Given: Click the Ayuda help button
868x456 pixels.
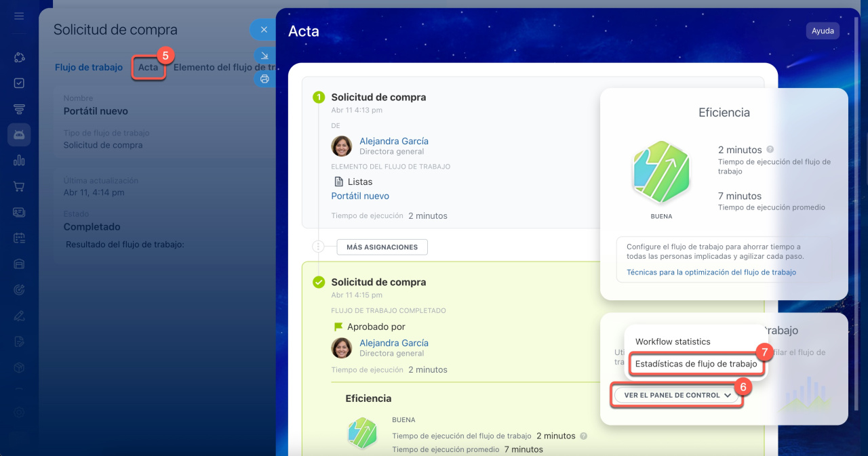Looking at the screenshot, I should [x=823, y=30].
